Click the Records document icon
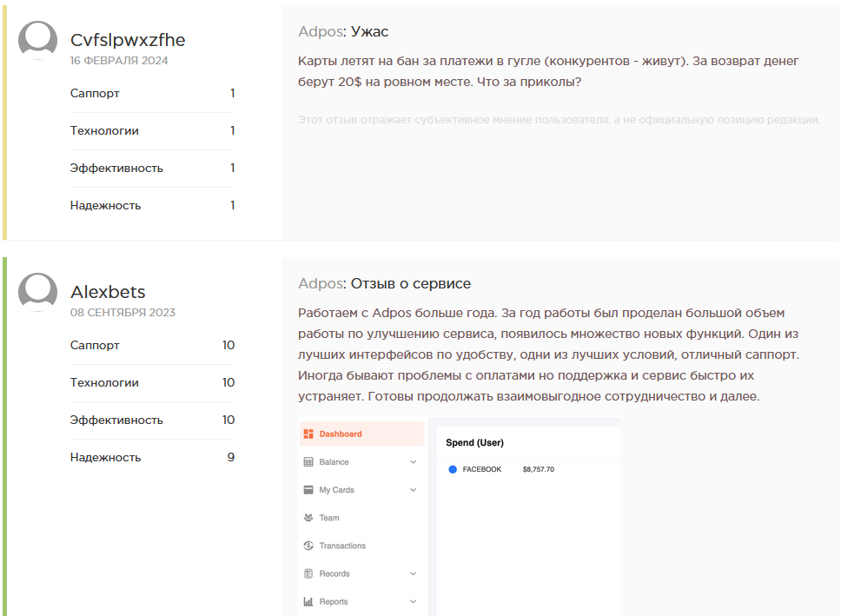The height and width of the screenshot is (616, 841). pos(308,573)
